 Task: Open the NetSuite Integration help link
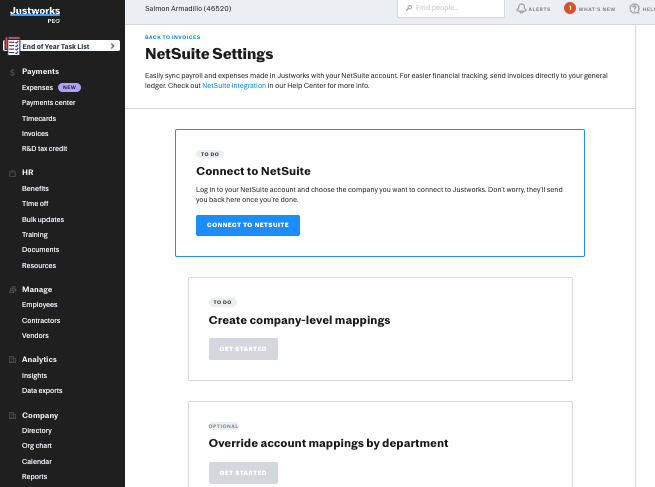[234, 86]
